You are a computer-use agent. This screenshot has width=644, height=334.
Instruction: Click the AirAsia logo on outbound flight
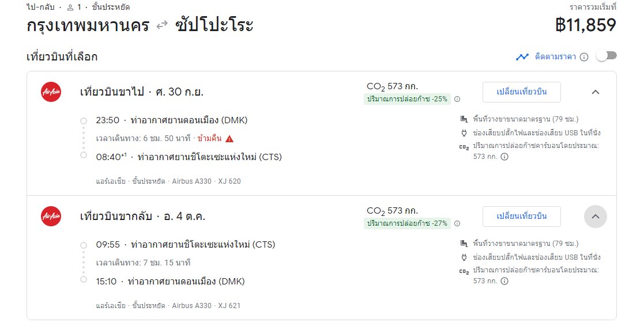[51, 92]
